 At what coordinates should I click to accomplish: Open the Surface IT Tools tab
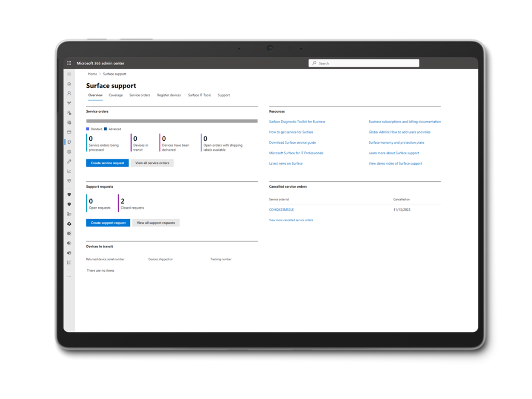(199, 96)
